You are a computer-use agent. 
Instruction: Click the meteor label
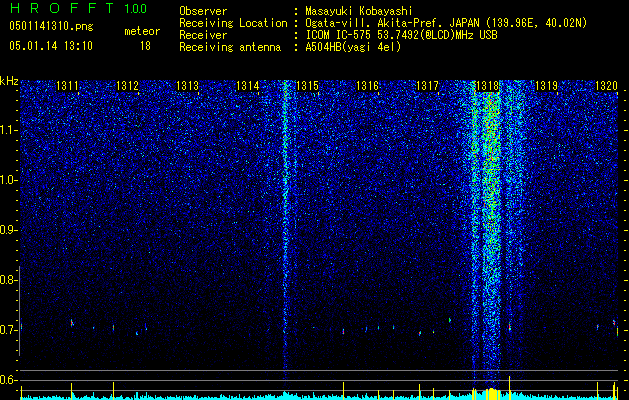[142, 31]
